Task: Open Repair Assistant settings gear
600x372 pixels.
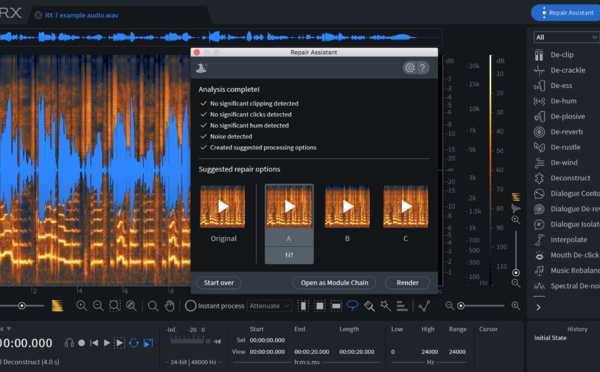Action: tap(409, 68)
